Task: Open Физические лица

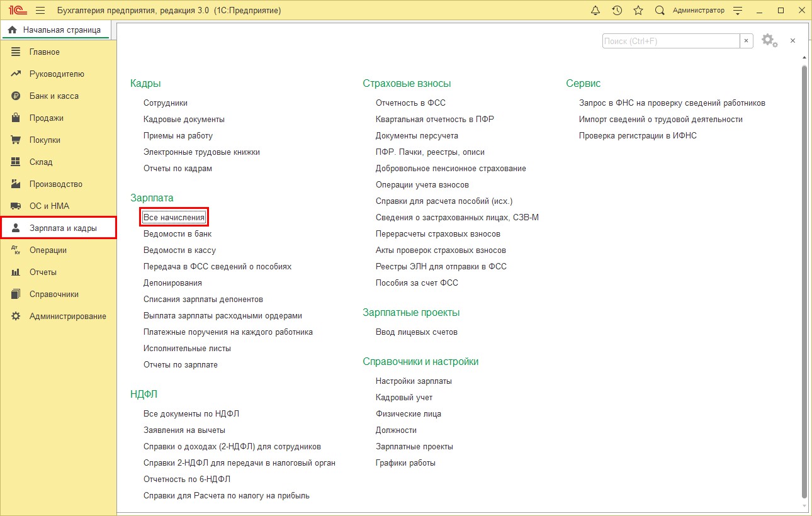Action: pos(409,413)
